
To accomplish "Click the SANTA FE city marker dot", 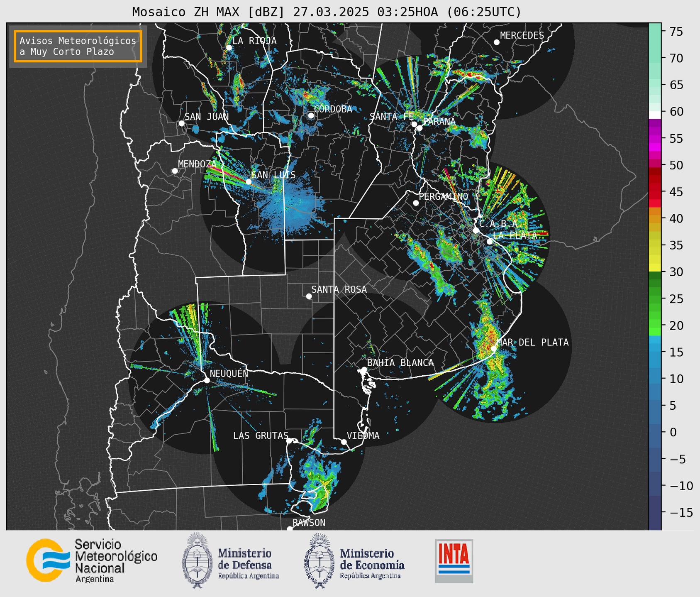I will [x=414, y=124].
